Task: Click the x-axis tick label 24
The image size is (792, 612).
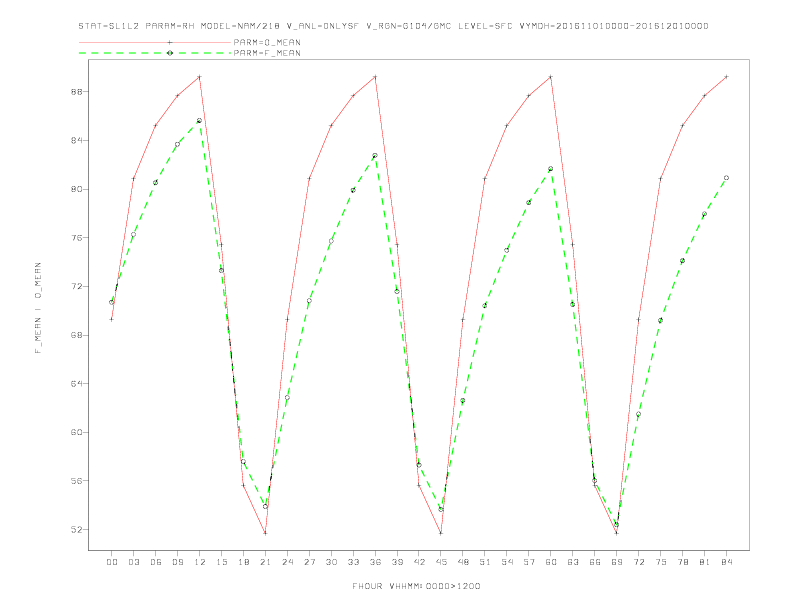Action: 287,562
